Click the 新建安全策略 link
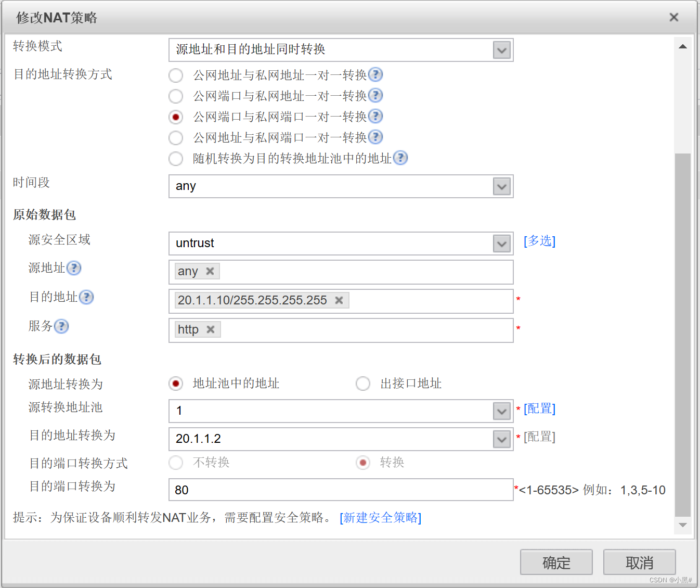The width and height of the screenshot is (700, 588). tap(380, 518)
